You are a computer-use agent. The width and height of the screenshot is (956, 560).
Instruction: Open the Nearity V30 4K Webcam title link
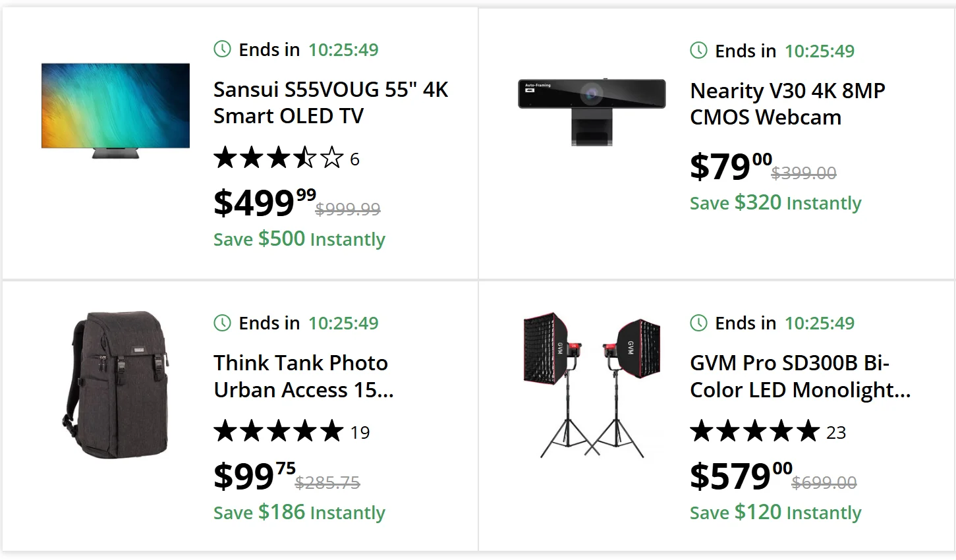[x=787, y=104]
